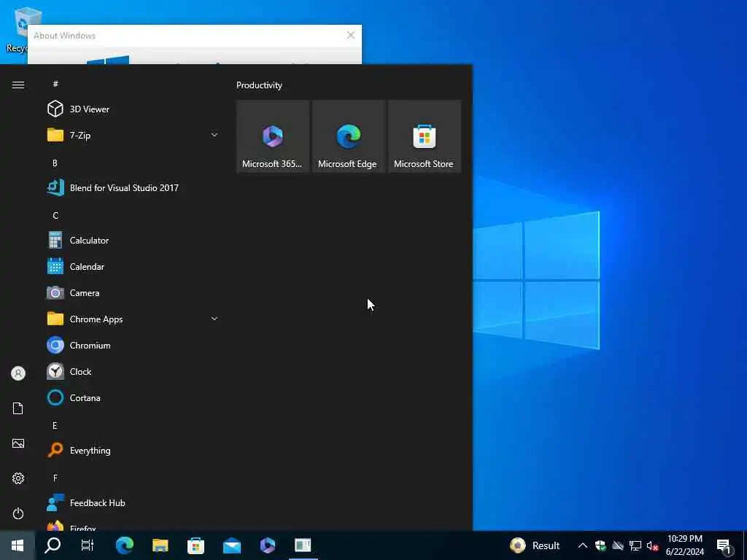Image resolution: width=747 pixels, height=560 pixels.
Task: Click the Microsoft 365 tile
Action: coord(273,136)
